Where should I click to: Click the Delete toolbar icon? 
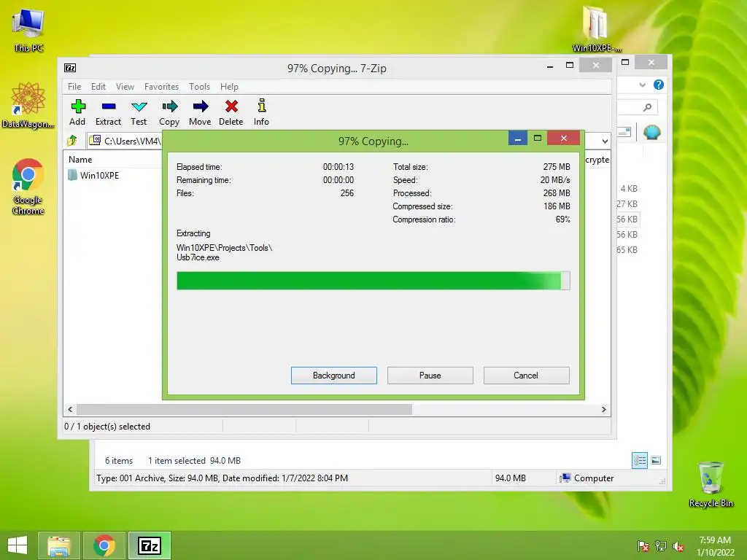click(x=231, y=112)
